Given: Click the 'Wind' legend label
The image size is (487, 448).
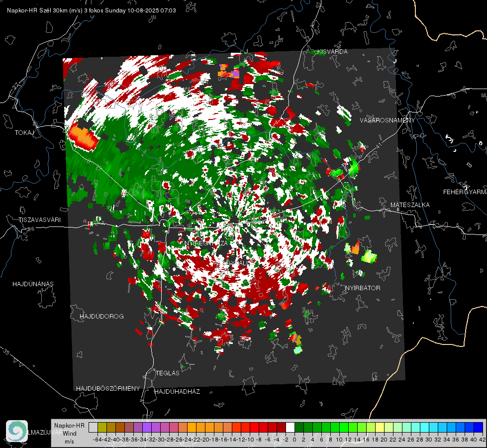Looking at the screenshot, I should pos(70,434).
